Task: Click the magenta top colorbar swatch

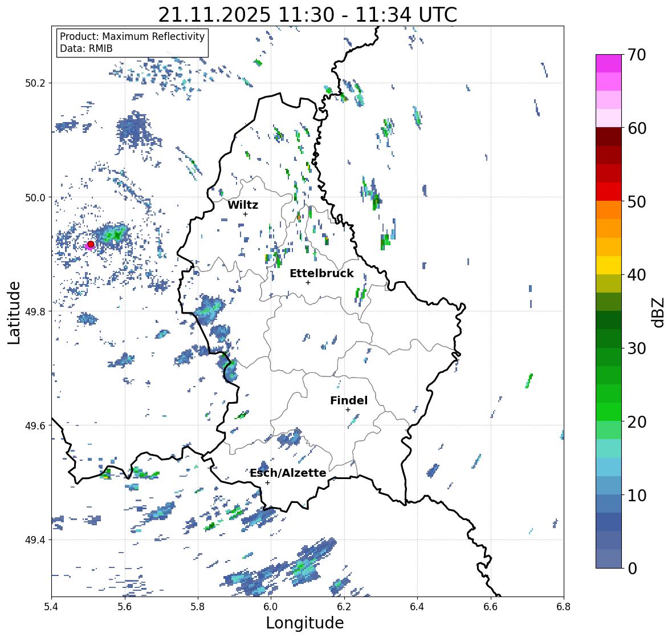Action: point(609,63)
